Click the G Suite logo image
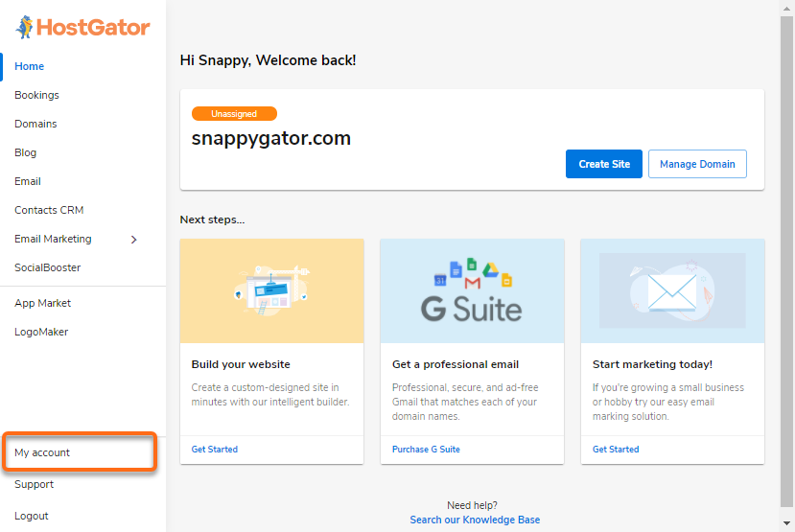The image size is (795, 532). (x=472, y=290)
